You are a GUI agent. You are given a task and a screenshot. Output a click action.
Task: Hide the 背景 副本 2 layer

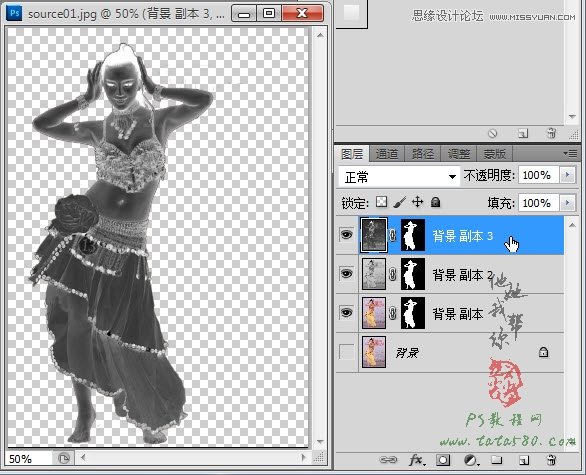pyautogui.click(x=346, y=274)
